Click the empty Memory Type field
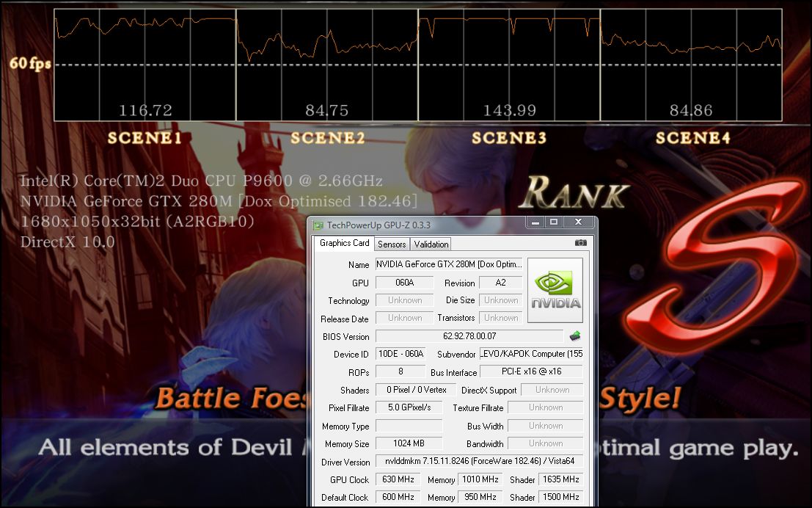Image resolution: width=812 pixels, height=508 pixels. point(409,426)
